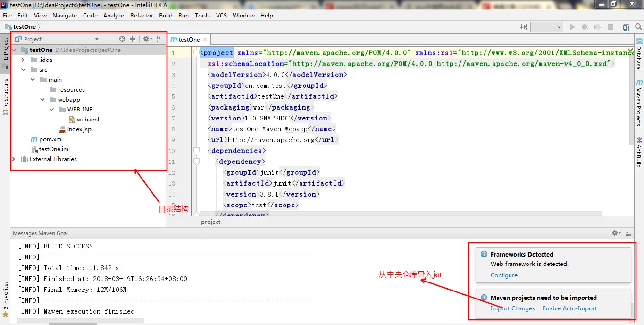Hide the Project tool window
The image size is (644, 325).
click(159, 39)
